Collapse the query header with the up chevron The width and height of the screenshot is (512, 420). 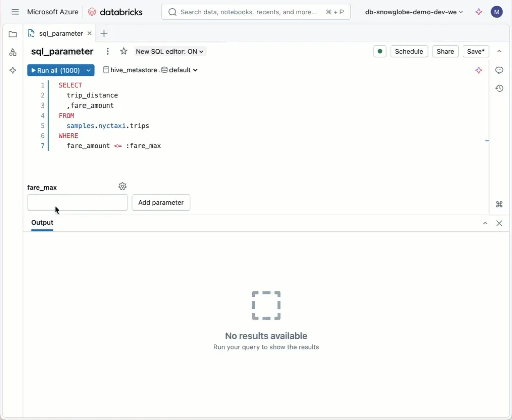click(499, 51)
